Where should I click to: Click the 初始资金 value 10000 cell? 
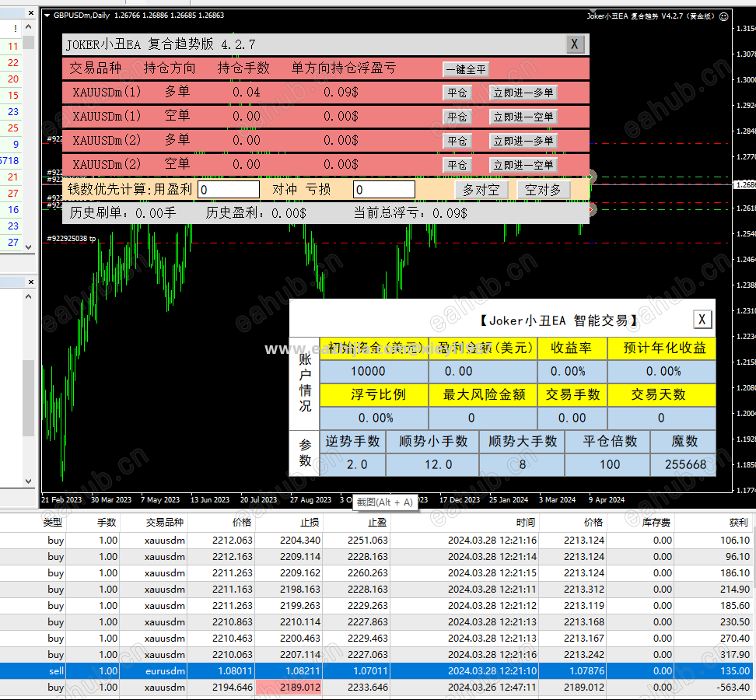(x=373, y=371)
